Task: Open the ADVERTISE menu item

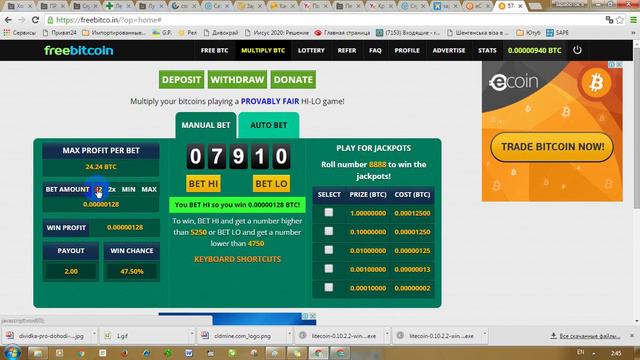Action: pos(449,50)
